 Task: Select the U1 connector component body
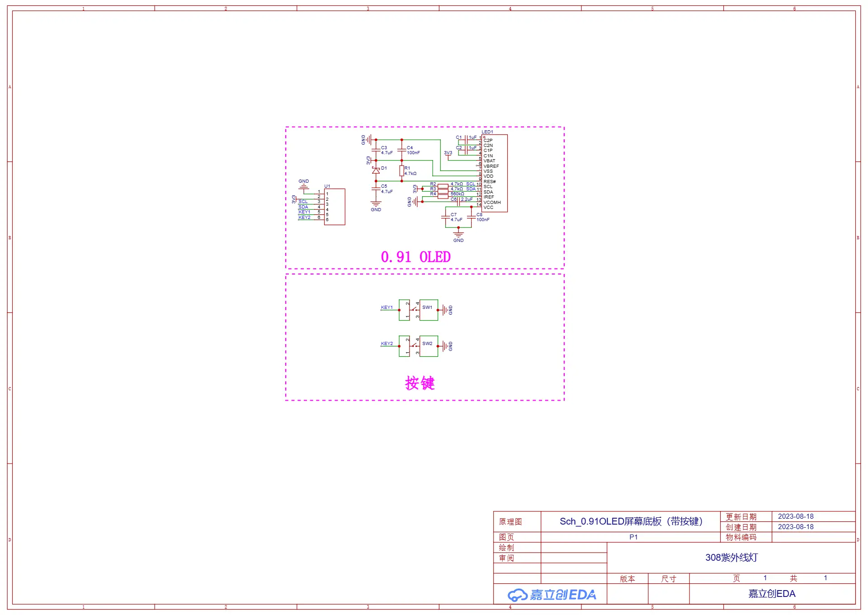[x=335, y=207]
